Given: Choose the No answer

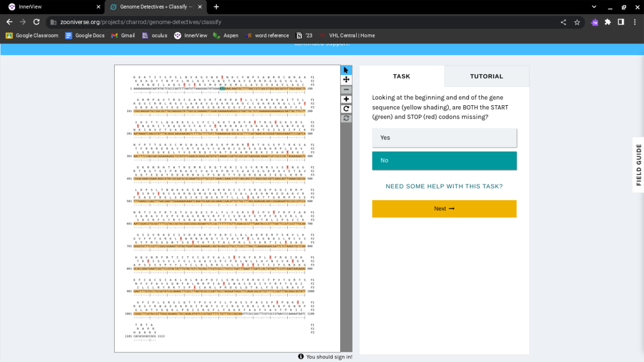Looking at the screenshot, I should (444, 161).
